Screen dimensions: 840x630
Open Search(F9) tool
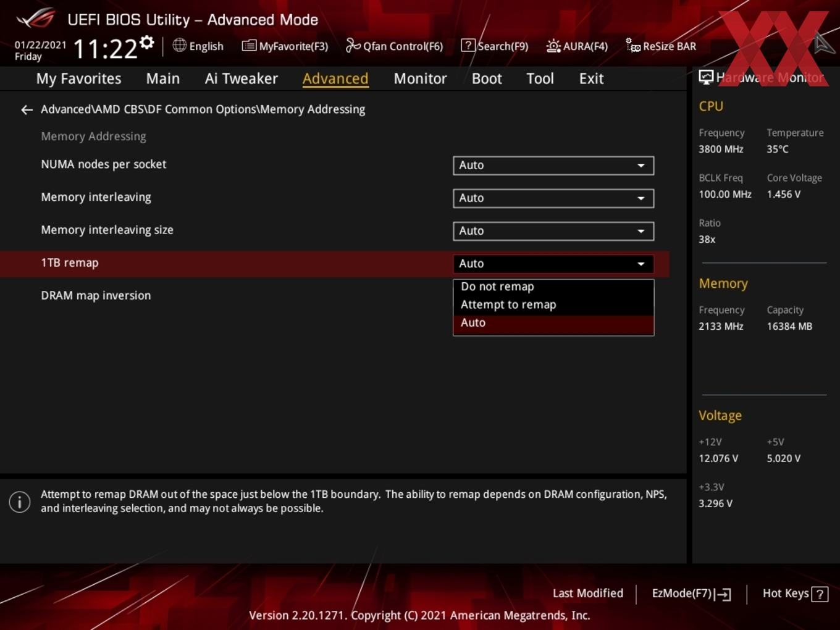(x=495, y=46)
